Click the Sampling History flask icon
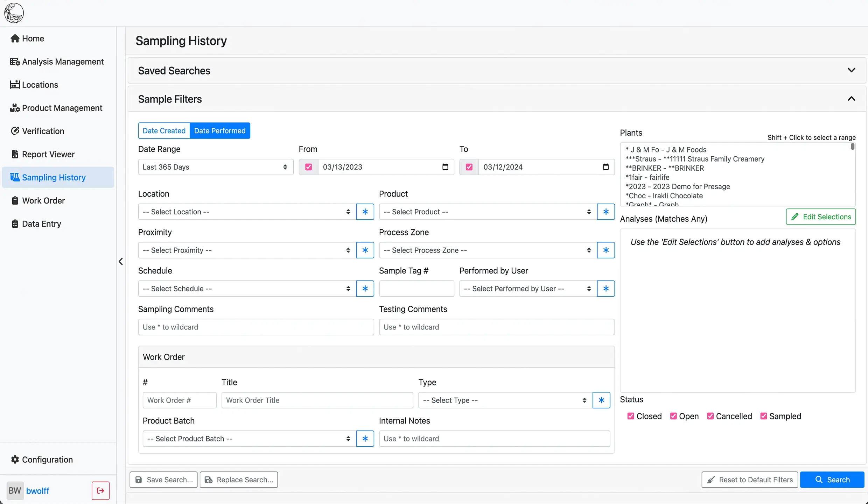Image resolution: width=868 pixels, height=504 pixels. 15,177
